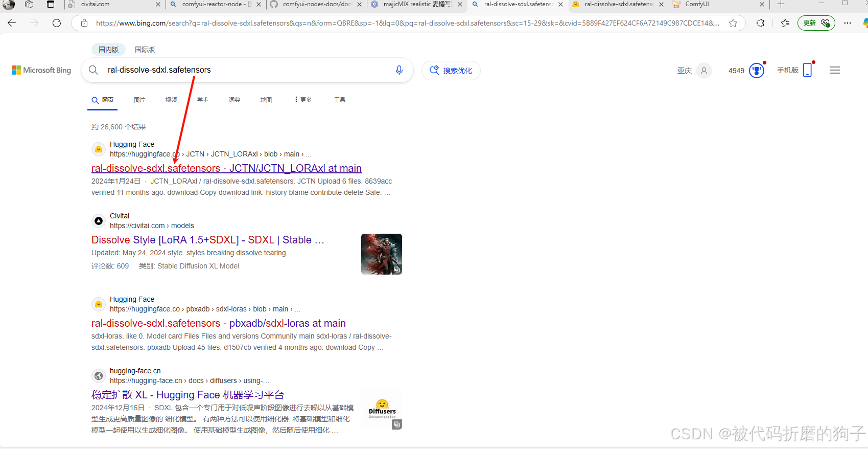Open the 手机版 mobile phone icon
The width and height of the screenshot is (868, 449).
pyautogui.click(x=807, y=70)
